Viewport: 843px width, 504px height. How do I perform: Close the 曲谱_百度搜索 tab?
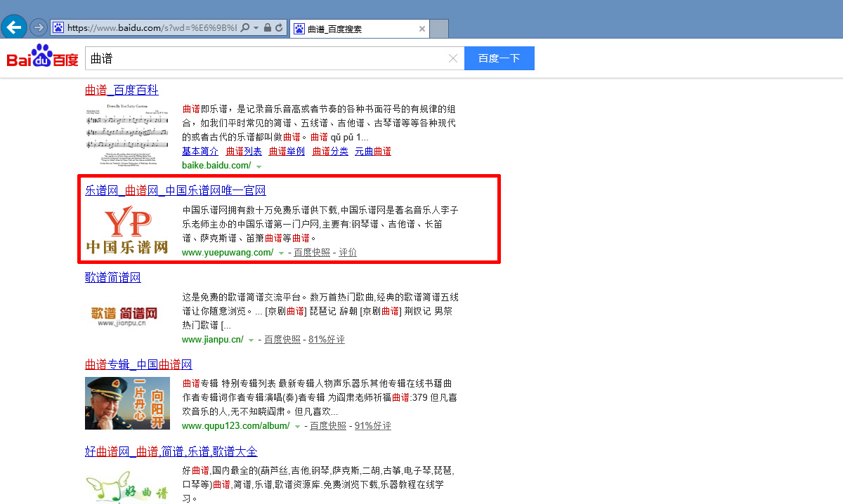[421, 29]
